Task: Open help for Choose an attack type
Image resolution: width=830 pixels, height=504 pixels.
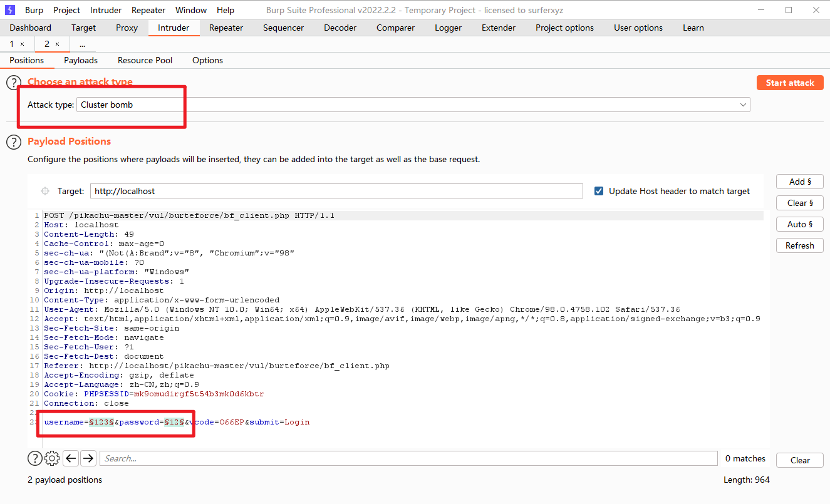Action: coord(14,83)
